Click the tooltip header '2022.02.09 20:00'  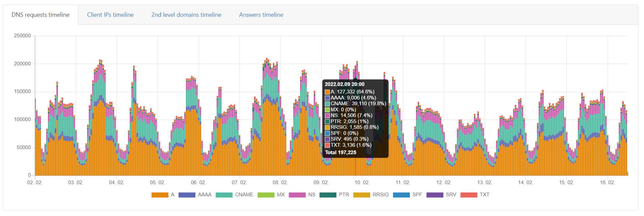point(344,84)
